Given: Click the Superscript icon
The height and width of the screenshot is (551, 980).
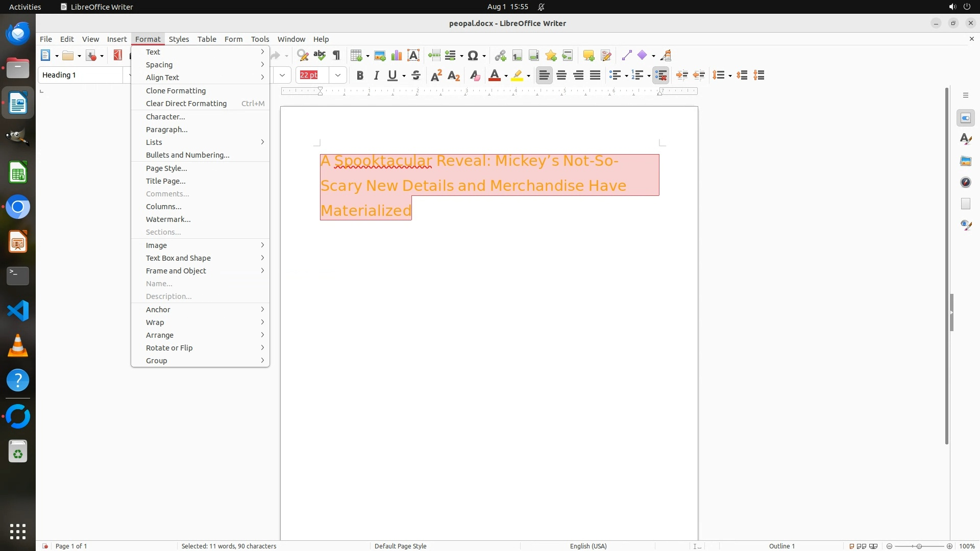Looking at the screenshot, I should [436, 76].
